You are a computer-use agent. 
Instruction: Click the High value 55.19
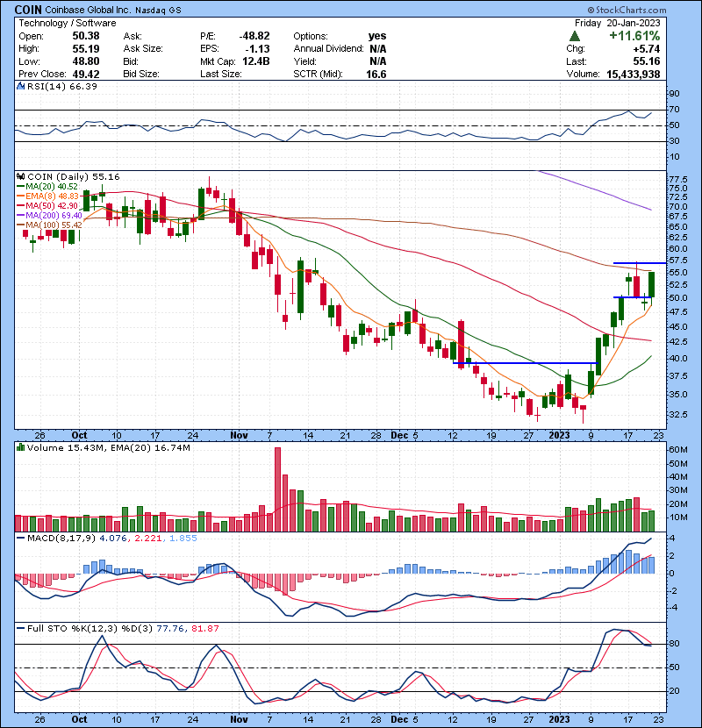pyautogui.click(x=85, y=48)
